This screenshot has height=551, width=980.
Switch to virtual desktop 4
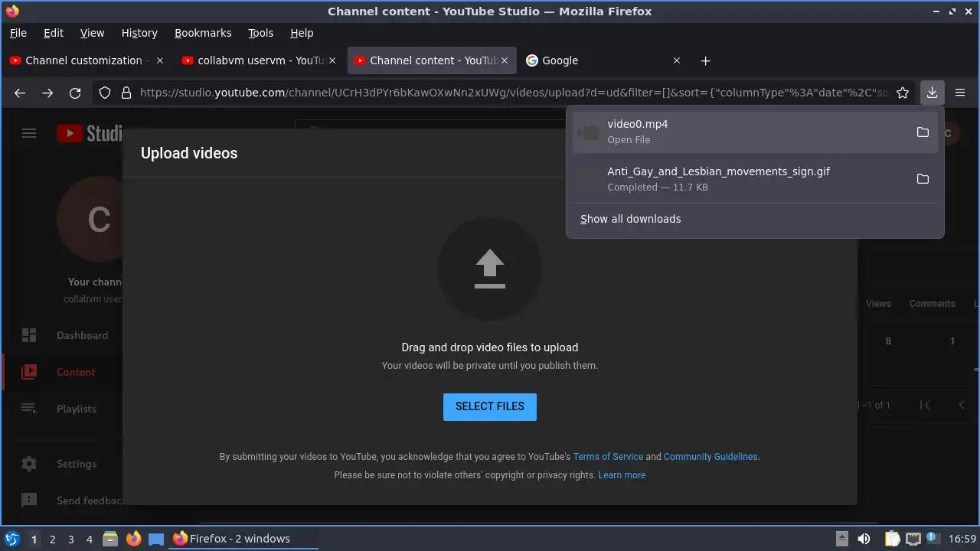[89, 539]
